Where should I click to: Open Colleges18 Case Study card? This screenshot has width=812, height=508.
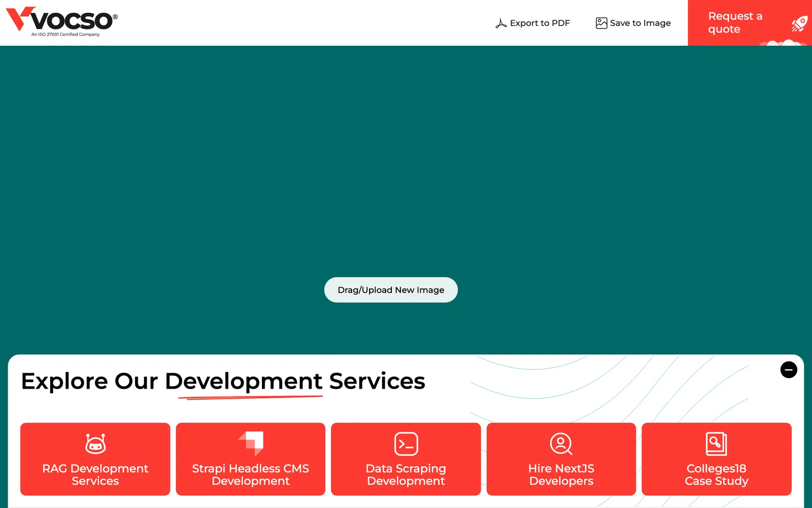pyautogui.click(x=717, y=459)
